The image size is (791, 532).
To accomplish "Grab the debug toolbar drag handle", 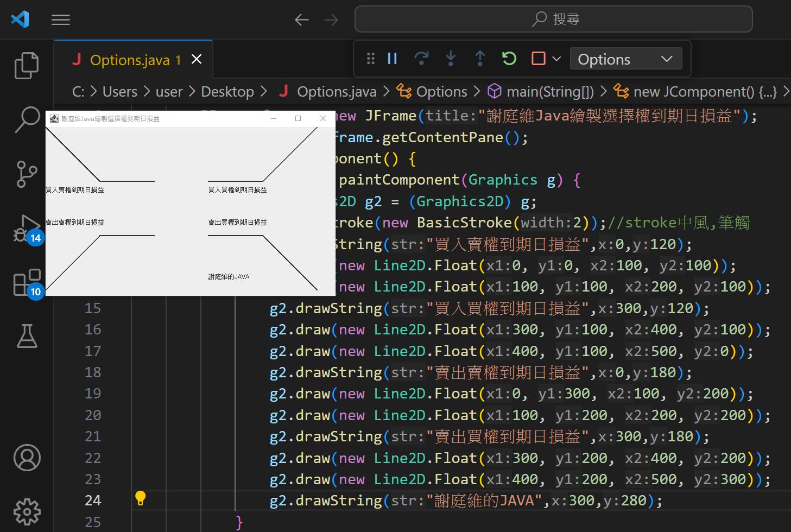I will pyautogui.click(x=371, y=59).
